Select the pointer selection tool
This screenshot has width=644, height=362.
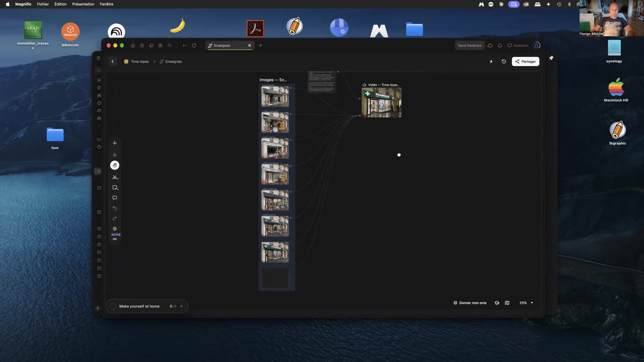click(x=115, y=155)
